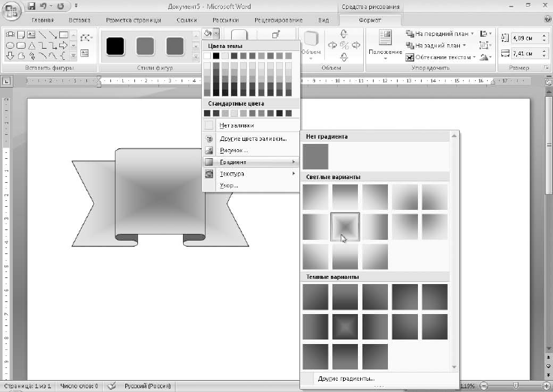Select the Нет градиента swatch
Viewport: 553px width, 392px height.
pyautogui.click(x=315, y=157)
